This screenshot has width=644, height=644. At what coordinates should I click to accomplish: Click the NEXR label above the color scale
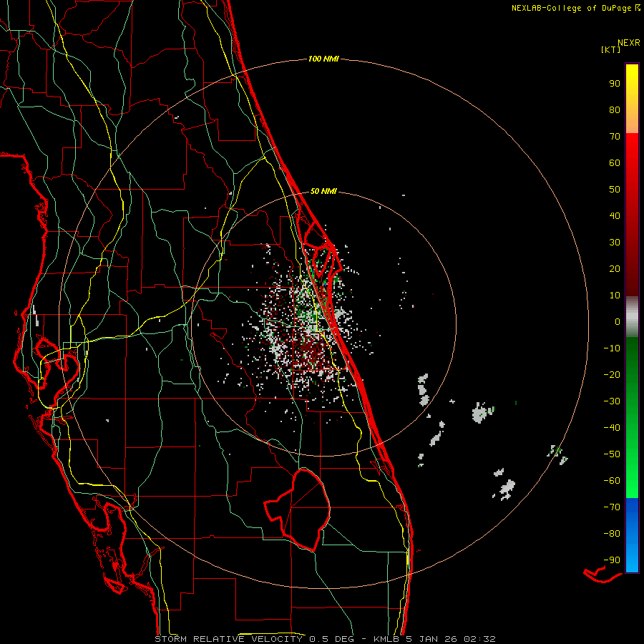[x=629, y=43]
